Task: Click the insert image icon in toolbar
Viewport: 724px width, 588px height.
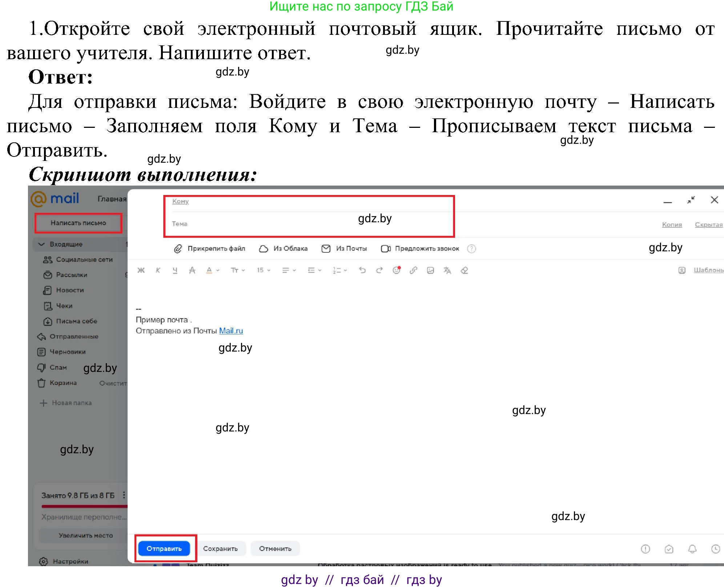Action: 431,270
